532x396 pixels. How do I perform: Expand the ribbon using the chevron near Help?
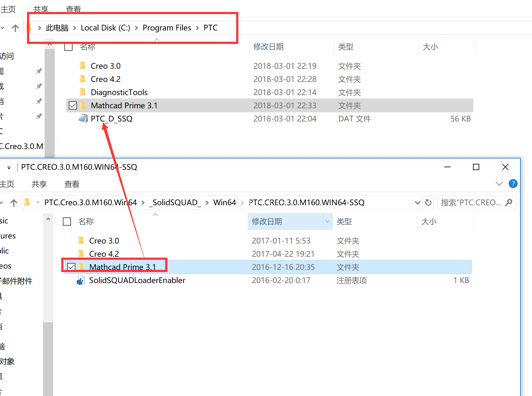tap(499, 184)
